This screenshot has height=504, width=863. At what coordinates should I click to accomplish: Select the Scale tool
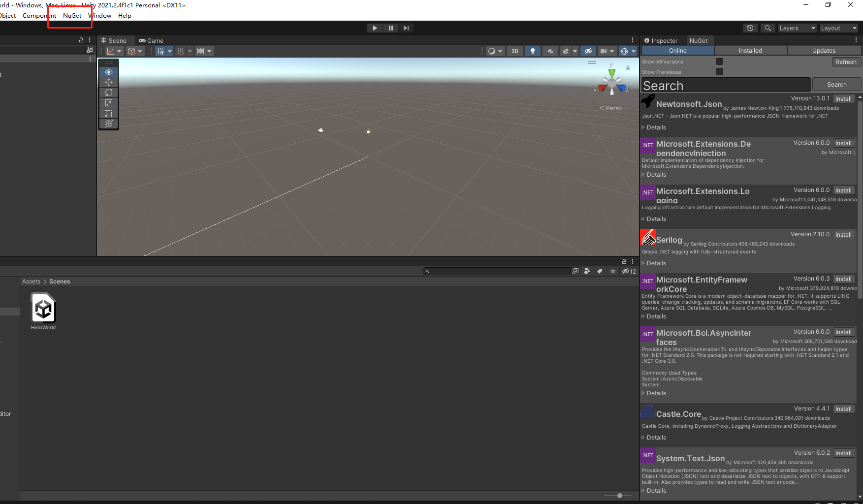pyautogui.click(x=108, y=103)
